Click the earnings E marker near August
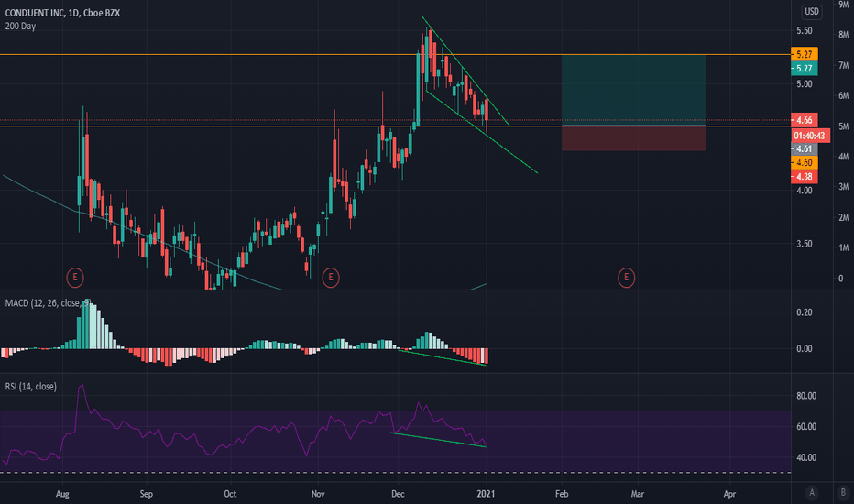The height and width of the screenshot is (504, 854). (x=75, y=278)
